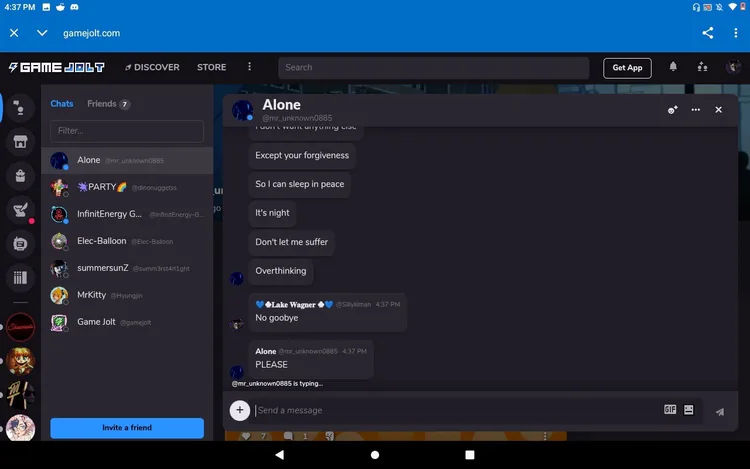Click the 'No goobye' message
The image size is (750, 469).
pyautogui.click(x=276, y=318)
